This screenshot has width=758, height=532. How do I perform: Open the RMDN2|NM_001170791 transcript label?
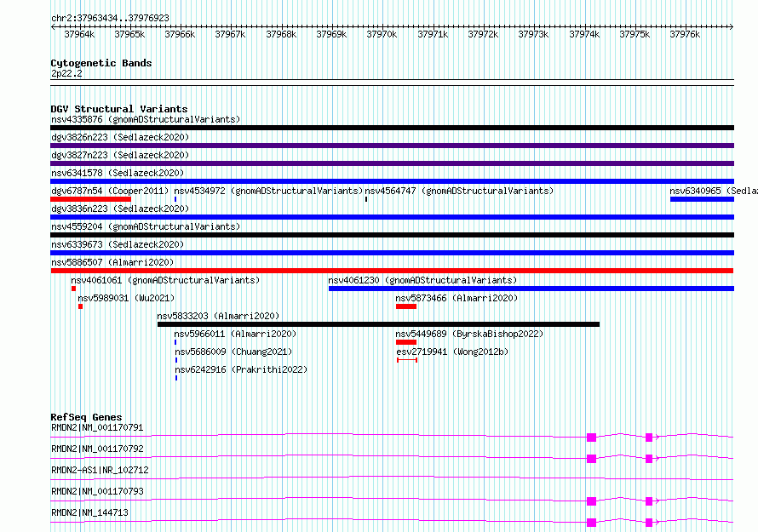[97, 427]
